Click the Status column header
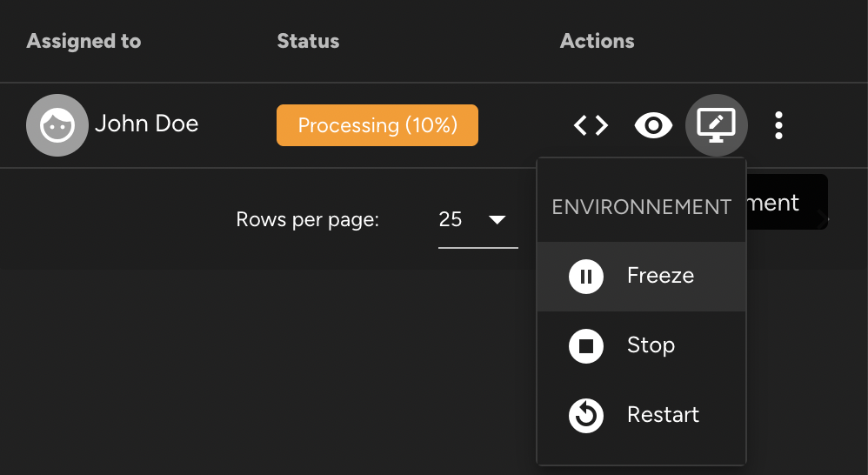868x475 pixels. tap(308, 41)
